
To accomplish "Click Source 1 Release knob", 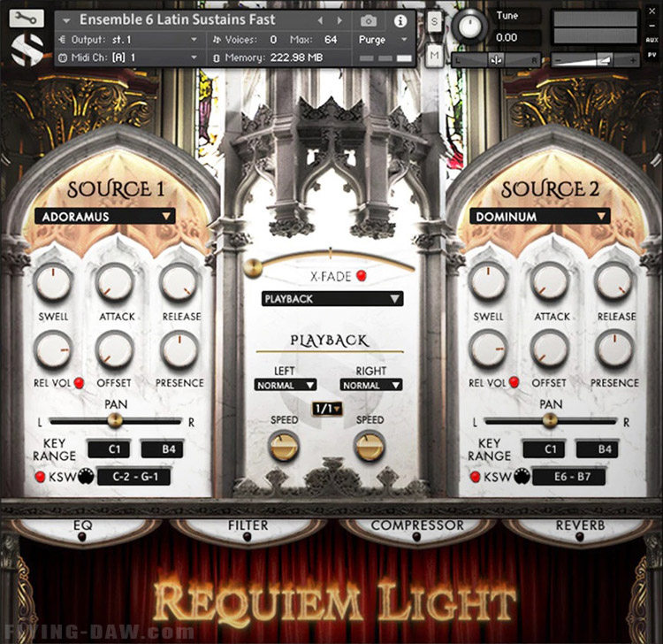I will coord(179,282).
